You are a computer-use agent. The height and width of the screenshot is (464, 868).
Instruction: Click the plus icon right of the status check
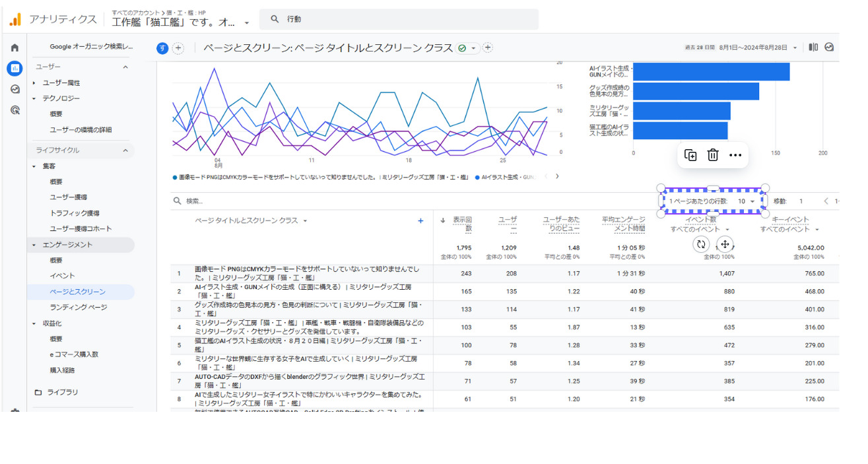(488, 48)
